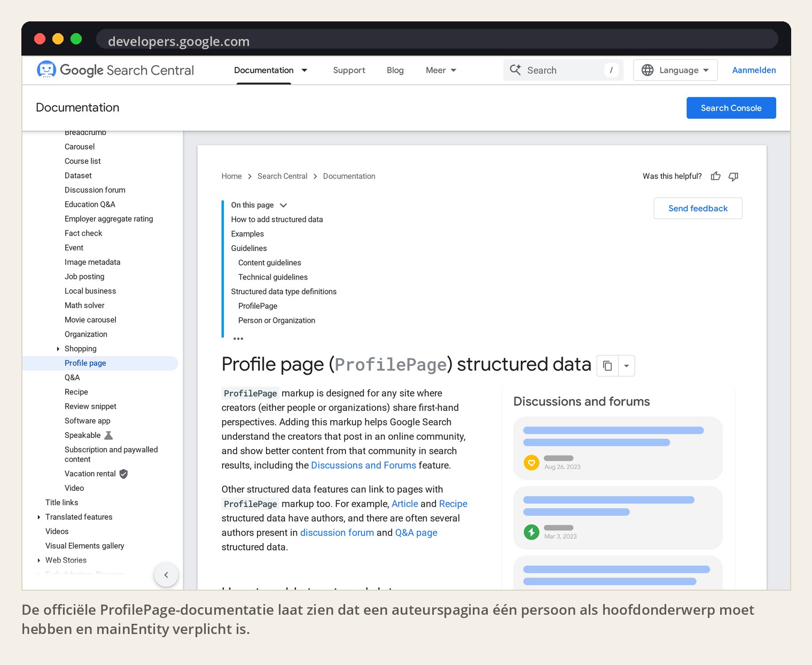This screenshot has height=665, width=812.
Task: Select Math solver in sidebar
Action: coord(84,305)
